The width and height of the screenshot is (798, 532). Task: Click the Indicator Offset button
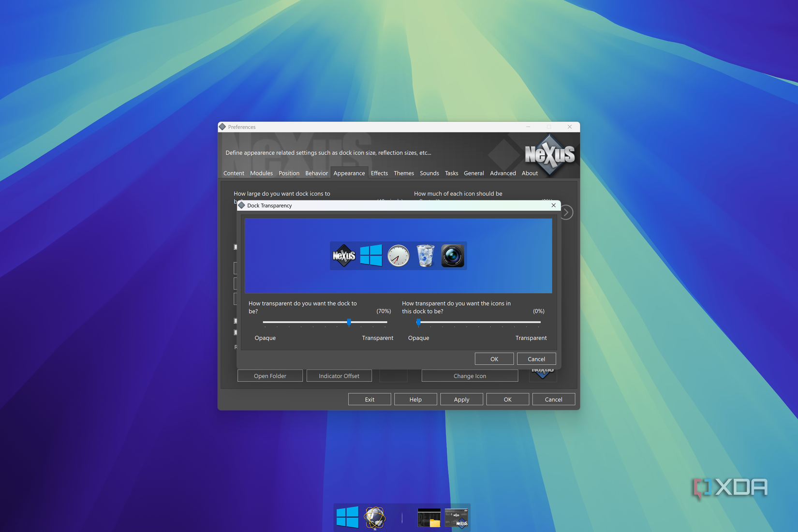click(339, 376)
